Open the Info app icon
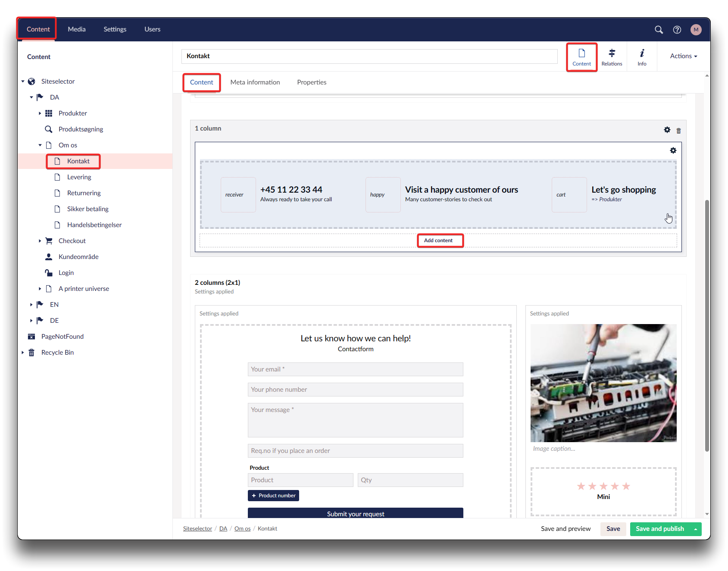728x571 pixels. click(x=642, y=57)
